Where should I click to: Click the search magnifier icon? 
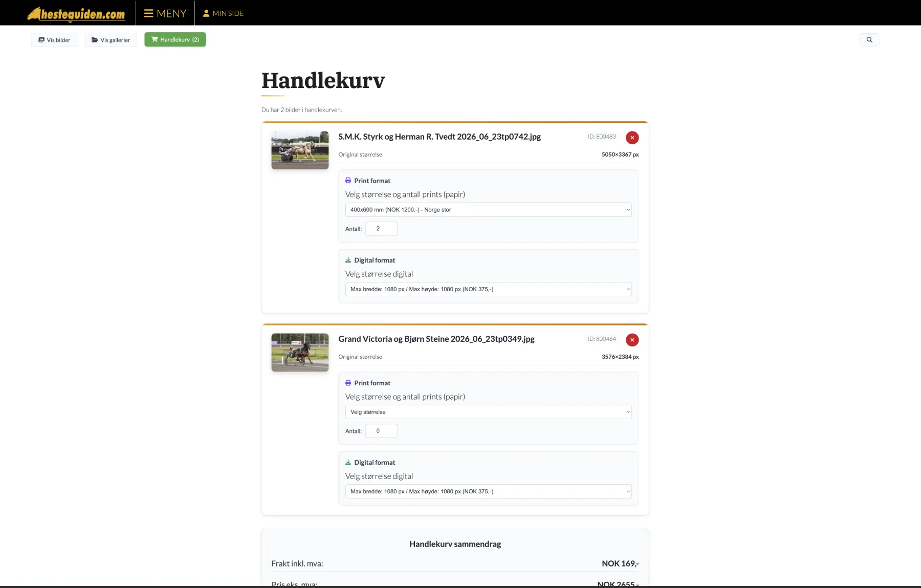tap(869, 40)
